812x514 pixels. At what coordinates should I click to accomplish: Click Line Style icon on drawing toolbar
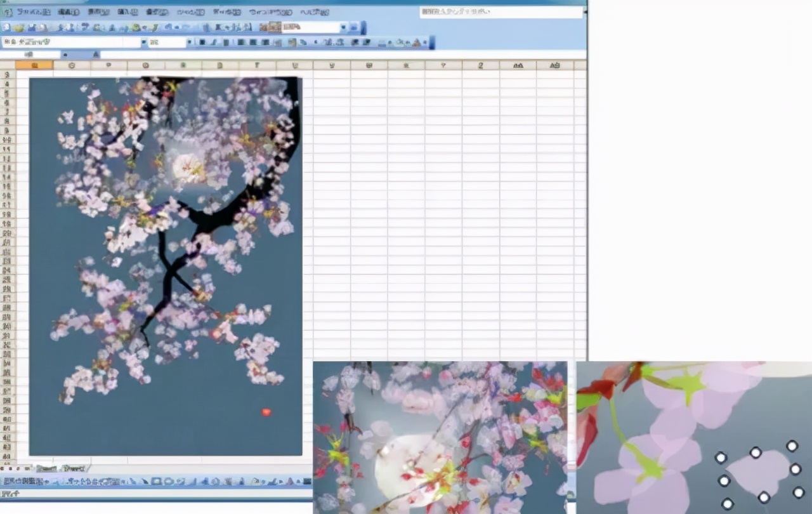[307, 481]
